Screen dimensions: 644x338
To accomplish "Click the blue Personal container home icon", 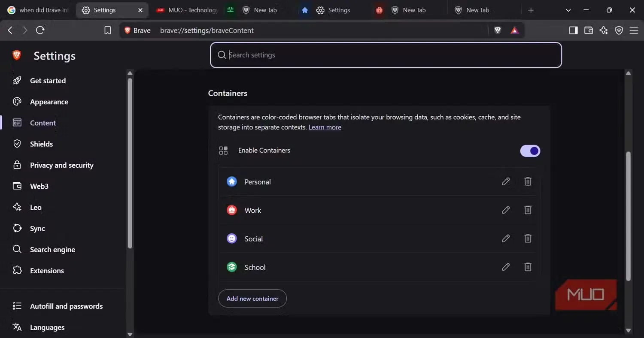I will (x=232, y=181).
